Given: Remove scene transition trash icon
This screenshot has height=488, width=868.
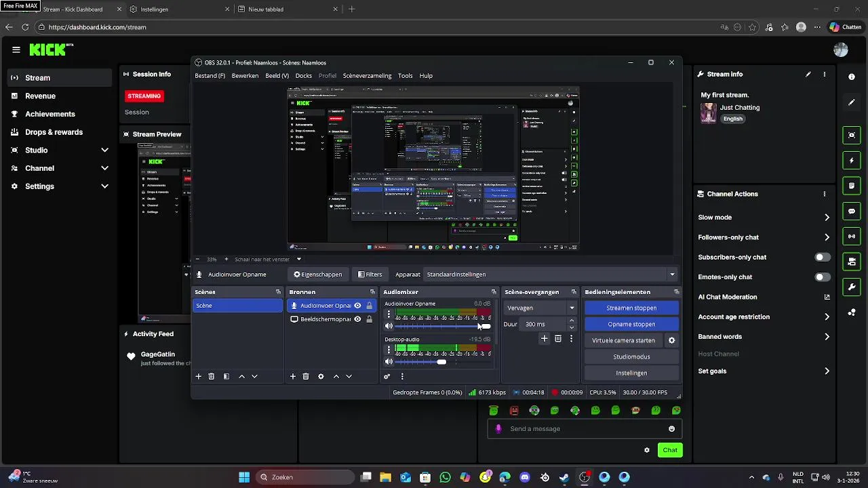Looking at the screenshot, I should click(x=558, y=338).
